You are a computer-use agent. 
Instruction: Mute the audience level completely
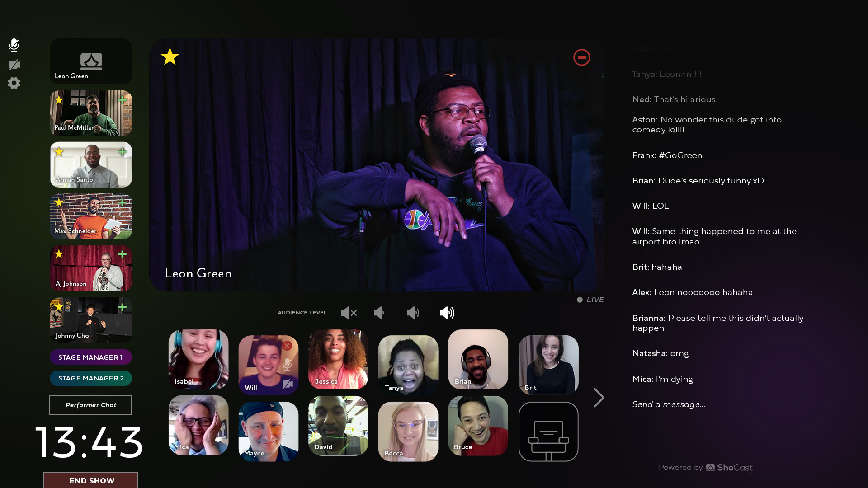349,313
